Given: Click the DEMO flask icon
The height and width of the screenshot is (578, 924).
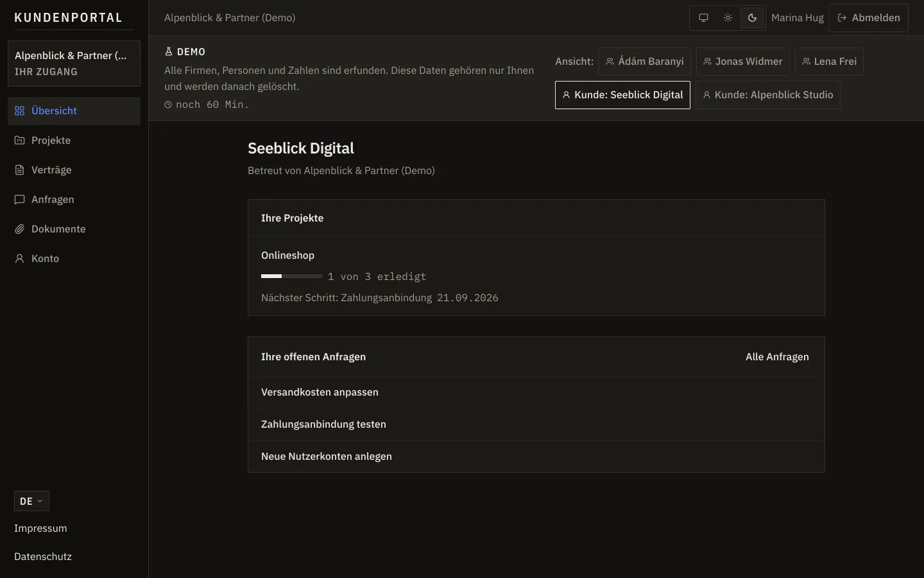Looking at the screenshot, I should [169, 51].
